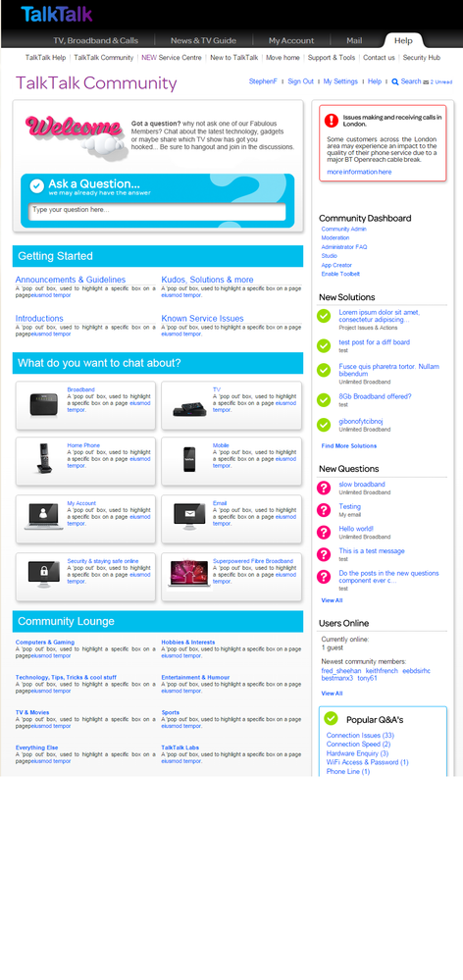Switch to the My Account tab
Image resolution: width=463 pixels, height=980 pixels.
[291, 40]
